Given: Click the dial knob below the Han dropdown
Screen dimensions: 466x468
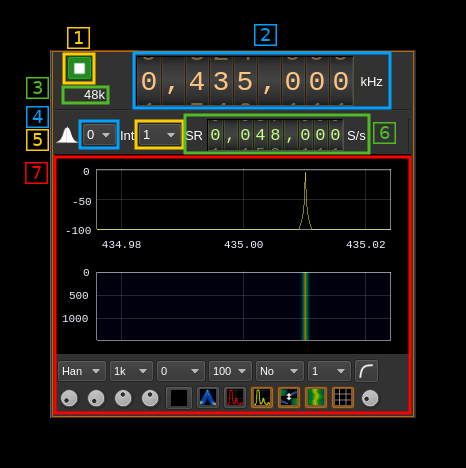Looking at the screenshot, I should click(x=69, y=398).
